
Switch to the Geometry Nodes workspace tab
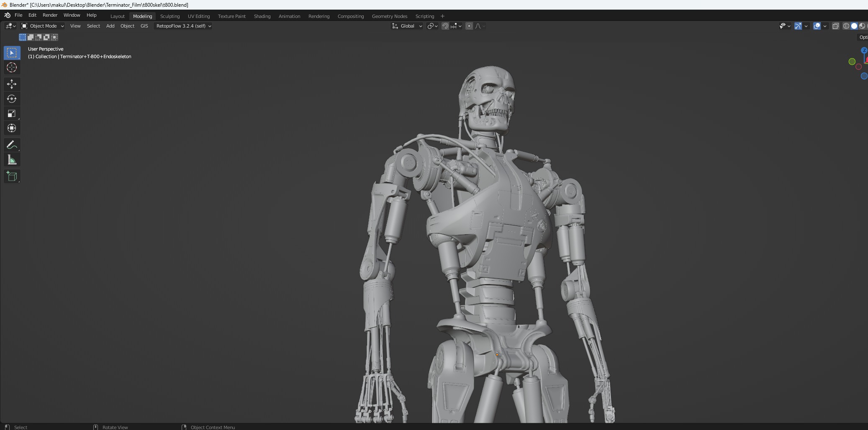coord(390,16)
